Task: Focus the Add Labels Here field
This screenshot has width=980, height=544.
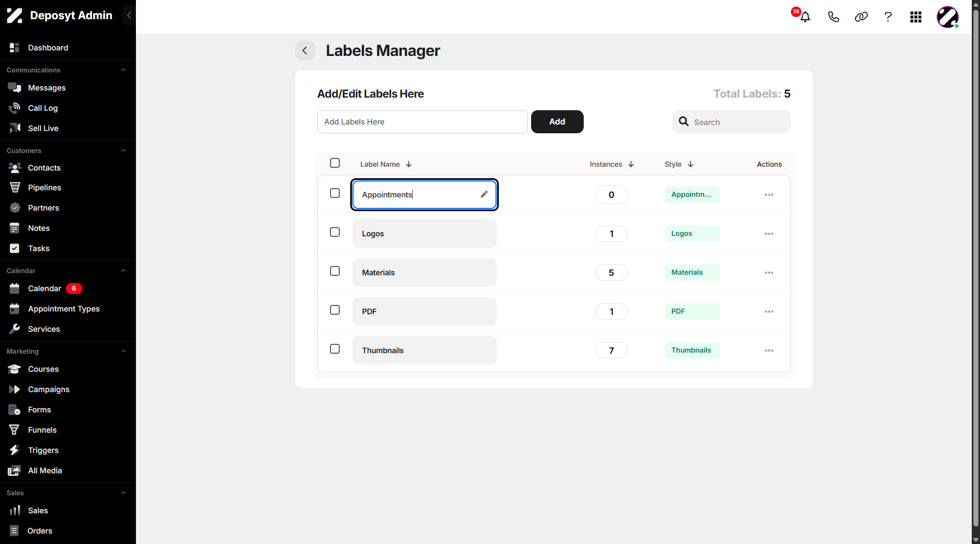Action: pos(422,122)
